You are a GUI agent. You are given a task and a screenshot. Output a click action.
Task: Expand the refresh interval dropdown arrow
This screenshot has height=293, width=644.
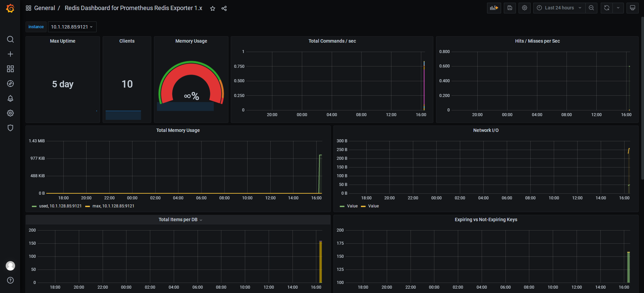tap(618, 8)
